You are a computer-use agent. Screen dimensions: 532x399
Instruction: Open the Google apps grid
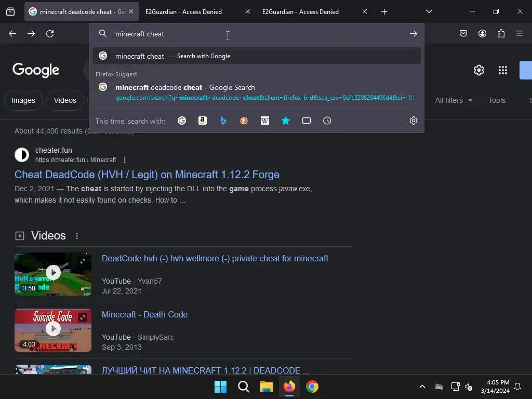click(503, 70)
